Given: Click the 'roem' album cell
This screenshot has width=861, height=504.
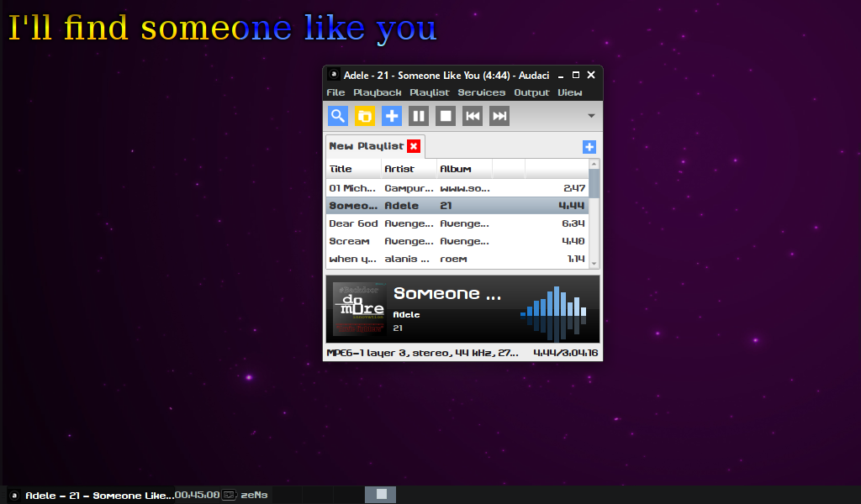Looking at the screenshot, I should (453, 259).
